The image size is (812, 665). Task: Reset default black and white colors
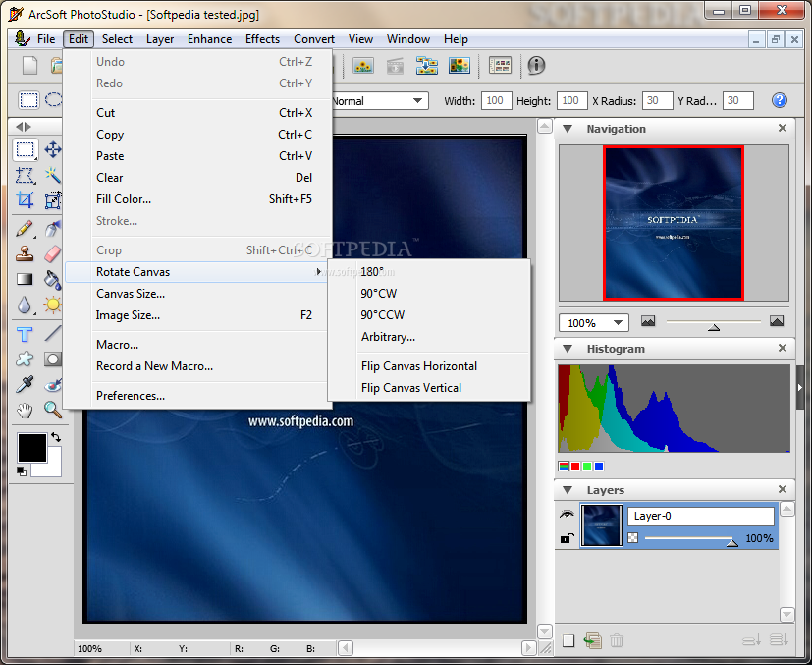point(22,471)
